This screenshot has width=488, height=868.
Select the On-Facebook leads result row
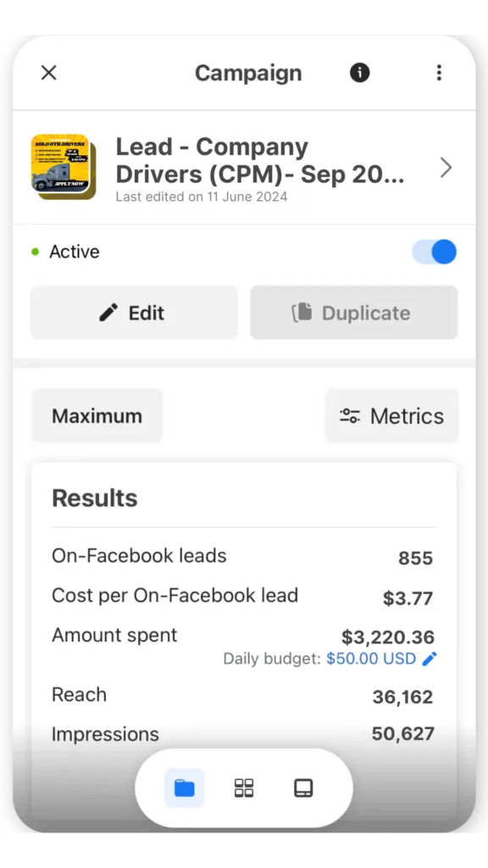(x=242, y=557)
